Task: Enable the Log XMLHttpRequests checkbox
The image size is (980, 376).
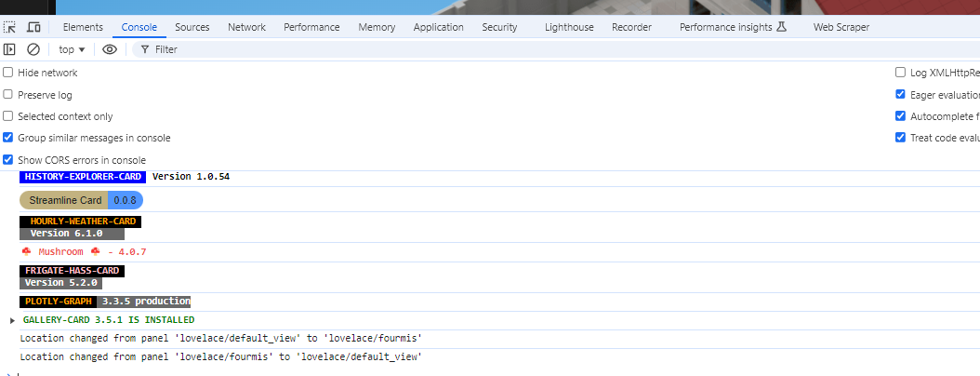Action: pos(901,73)
